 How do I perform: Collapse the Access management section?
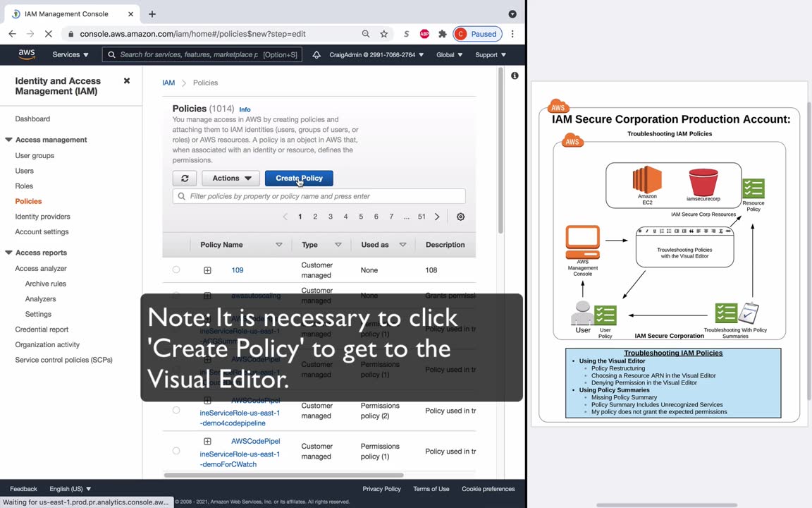coord(8,140)
